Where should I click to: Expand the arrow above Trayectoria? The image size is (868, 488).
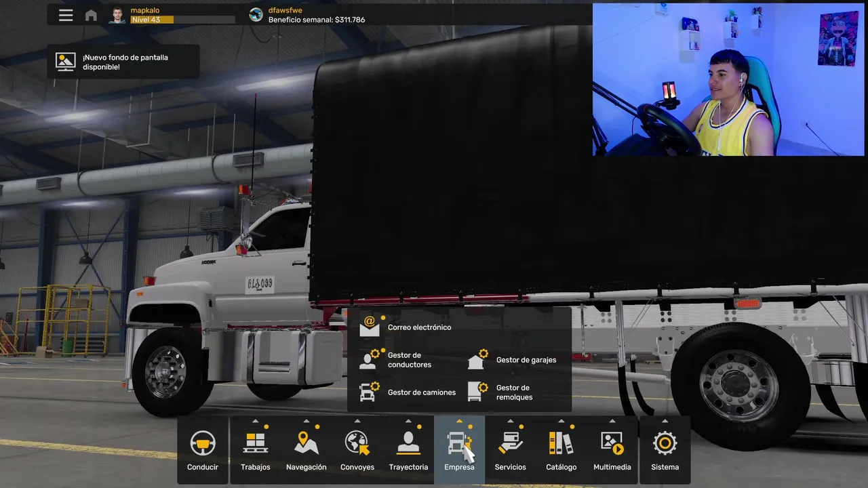click(x=408, y=421)
